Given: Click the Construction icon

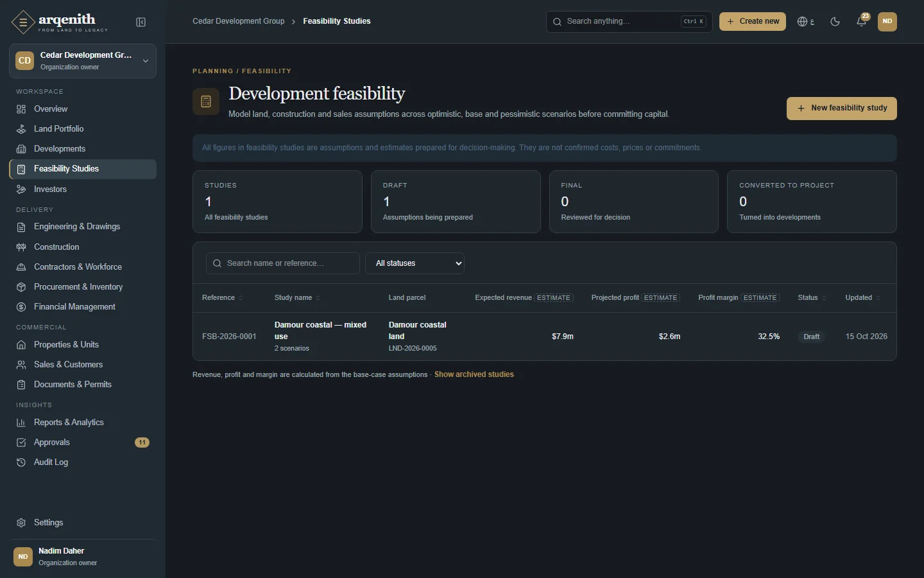Looking at the screenshot, I should click(21, 247).
